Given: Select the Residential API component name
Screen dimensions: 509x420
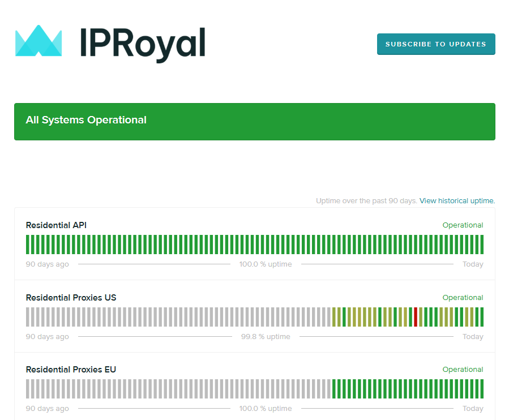Looking at the screenshot, I should (56, 225).
